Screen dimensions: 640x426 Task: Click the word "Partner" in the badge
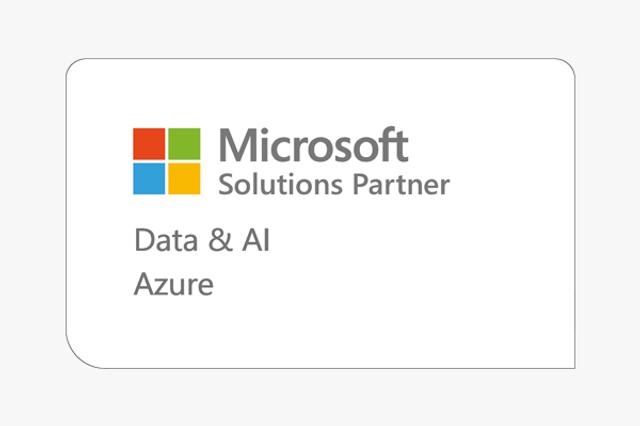tap(396, 184)
